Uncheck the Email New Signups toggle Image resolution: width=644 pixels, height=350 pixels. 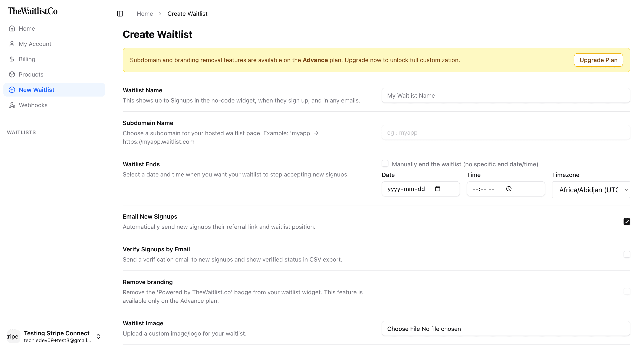tap(627, 221)
